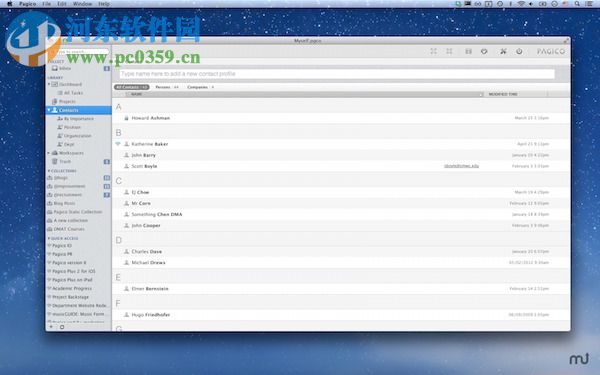Open Charles Dave contact
This screenshot has width=600, height=375.
[x=147, y=252]
